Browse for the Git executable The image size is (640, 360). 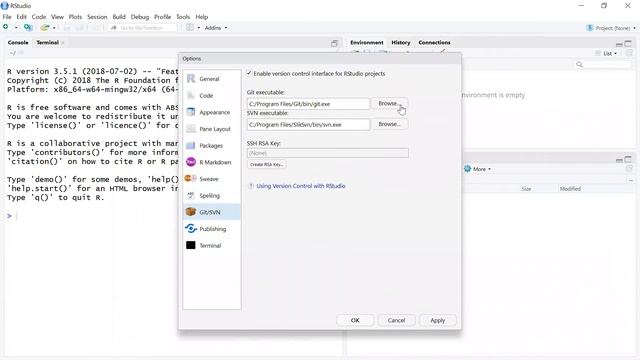[389, 104]
